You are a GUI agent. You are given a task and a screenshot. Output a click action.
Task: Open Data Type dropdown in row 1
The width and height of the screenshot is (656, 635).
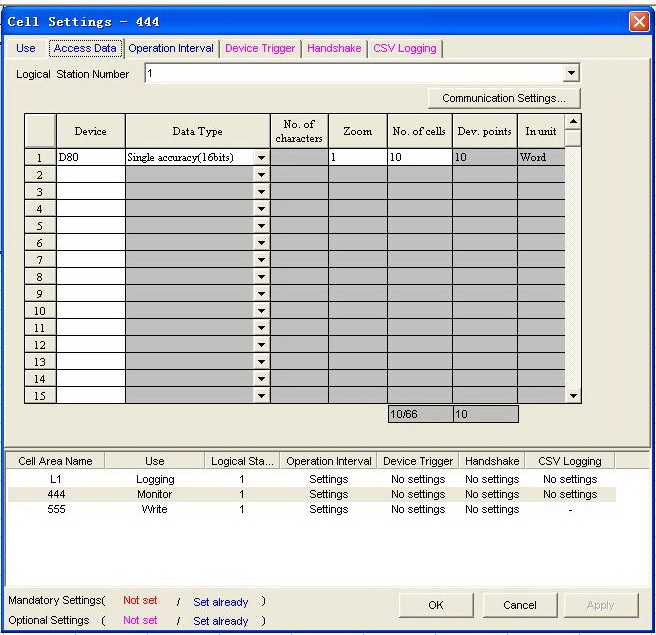tap(261, 158)
